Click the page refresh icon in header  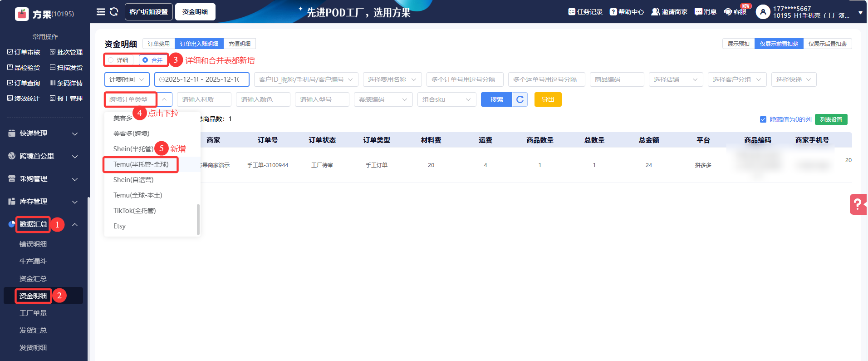[x=114, y=12]
